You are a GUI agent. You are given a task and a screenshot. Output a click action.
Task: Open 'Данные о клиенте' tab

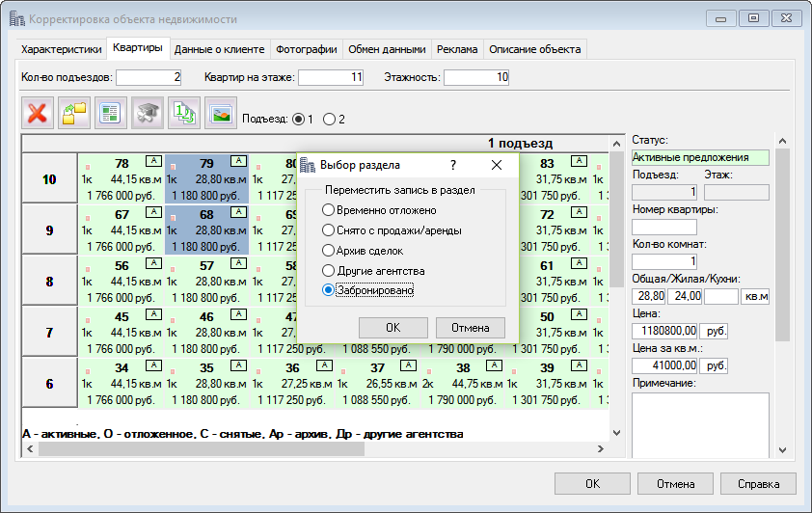tap(219, 49)
